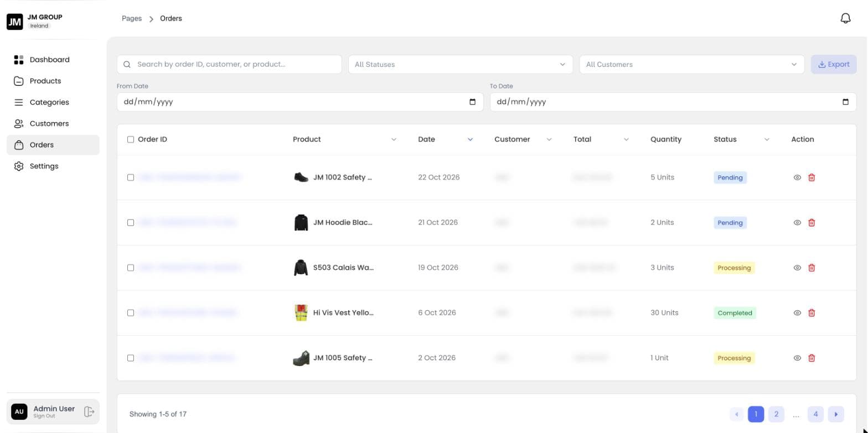
Task: Go to next page arrow
Action: pyautogui.click(x=836, y=414)
